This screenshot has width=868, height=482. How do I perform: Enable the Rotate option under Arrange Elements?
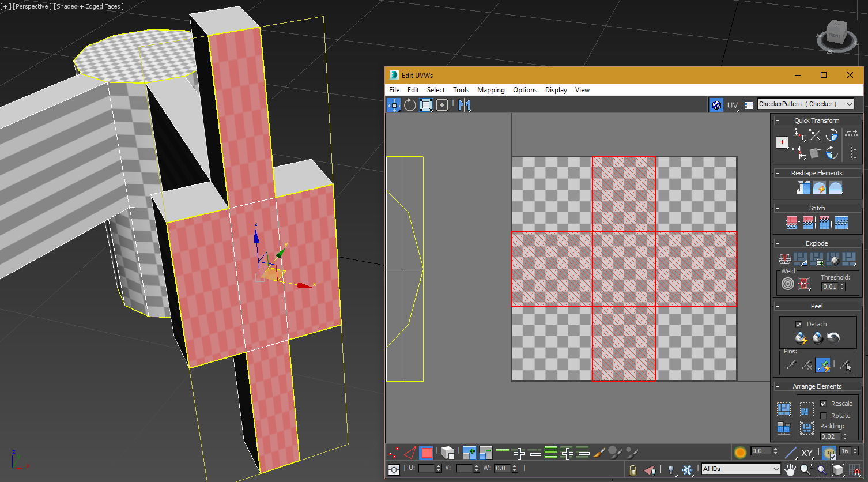point(823,415)
